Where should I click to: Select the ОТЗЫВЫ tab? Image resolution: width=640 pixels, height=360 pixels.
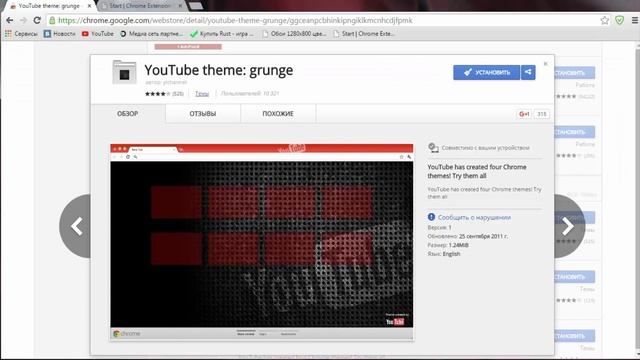point(202,113)
